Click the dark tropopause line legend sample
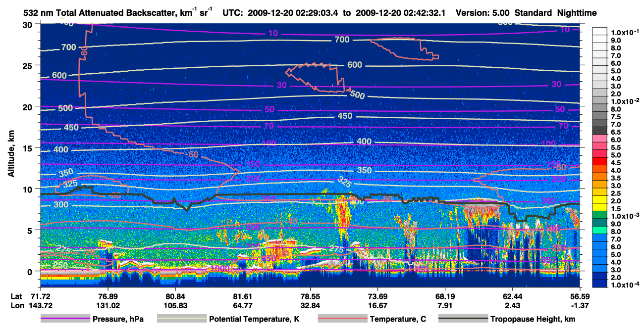This screenshot has height=330, width=644. point(463,319)
